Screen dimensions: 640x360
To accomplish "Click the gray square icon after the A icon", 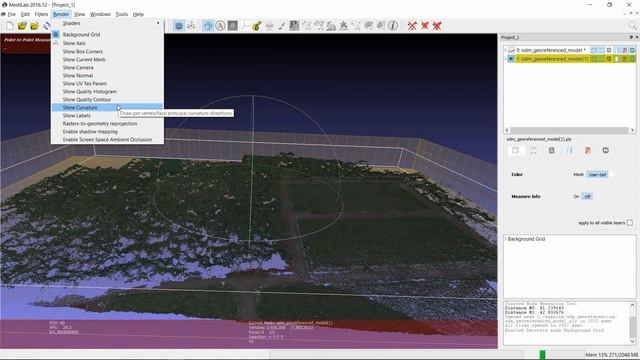I will pyautogui.click(x=233, y=26).
